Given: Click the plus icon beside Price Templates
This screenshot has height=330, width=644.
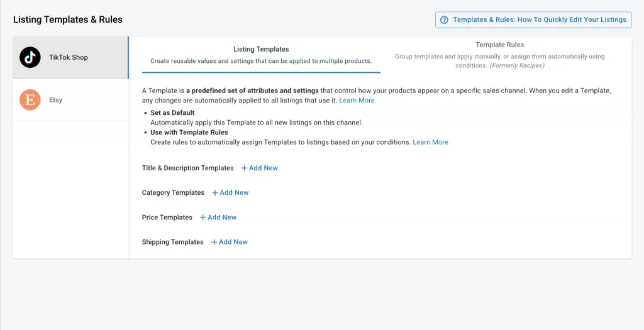Looking at the screenshot, I should (x=203, y=217).
